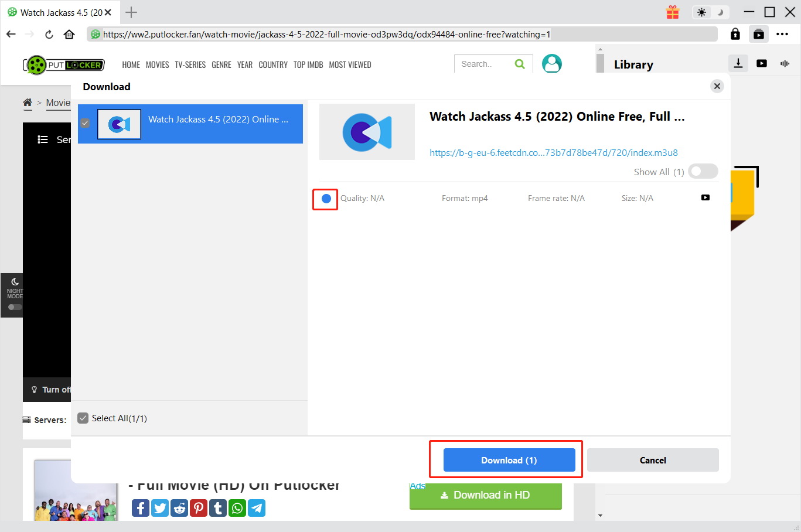
Task: Switch to light theme sun icon
Action: [702, 12]
